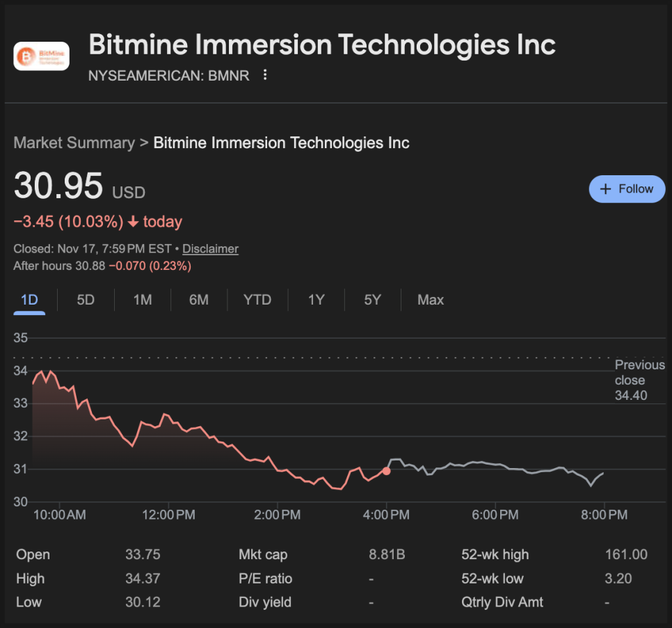
Task: Switch to the 1Y tab
Action: pyautogui.click(x=317, y=300)
